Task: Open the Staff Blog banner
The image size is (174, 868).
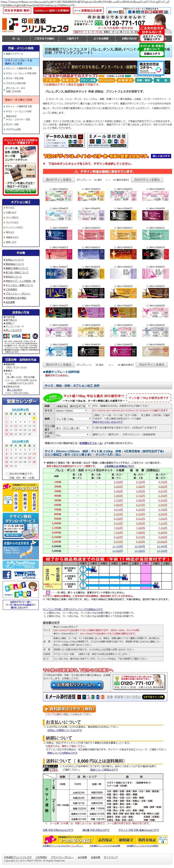Action: point(21,589)
